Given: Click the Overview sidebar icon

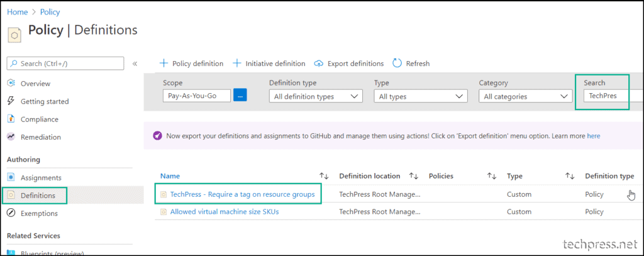Looking at the screenshot, I should click(x=11, y=84).
